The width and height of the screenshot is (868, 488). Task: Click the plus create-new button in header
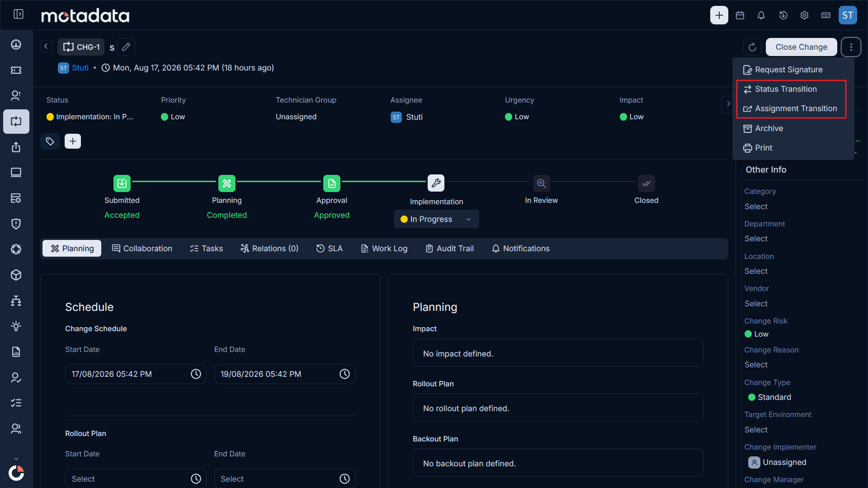click(719, 15)
